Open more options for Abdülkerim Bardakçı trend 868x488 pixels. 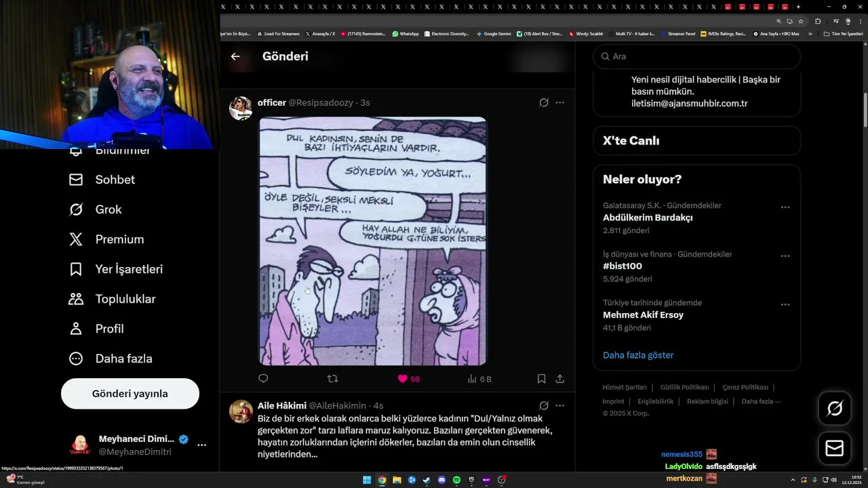click(x=785, y=207)
